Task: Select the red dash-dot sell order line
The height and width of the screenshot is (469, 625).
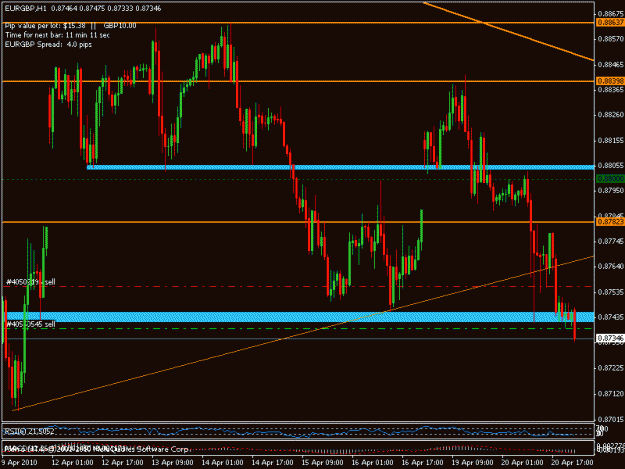Action: pyautogui.click(x=299, y=287)
